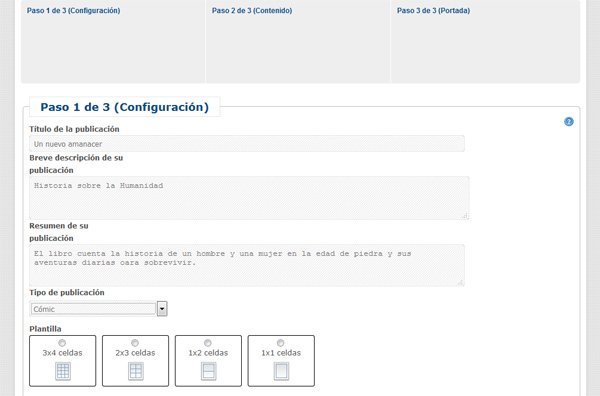Go to Paso 3 de 3 (Portada) tab
Screen dimensions: 600x396
(x=433, y=11)
